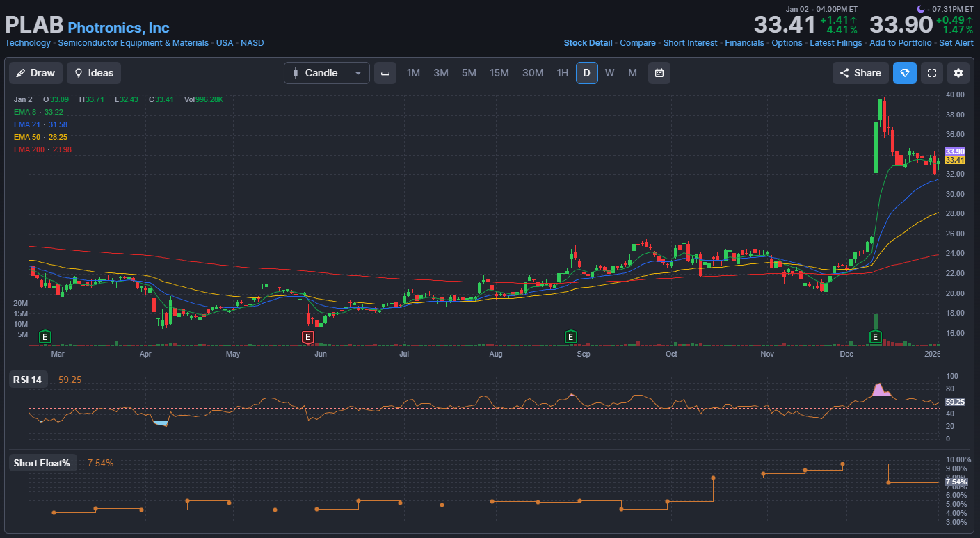The width and height of the screenshot is (980, 538).
Task: Click the earnings E marker in December
Action: point(876,337)
